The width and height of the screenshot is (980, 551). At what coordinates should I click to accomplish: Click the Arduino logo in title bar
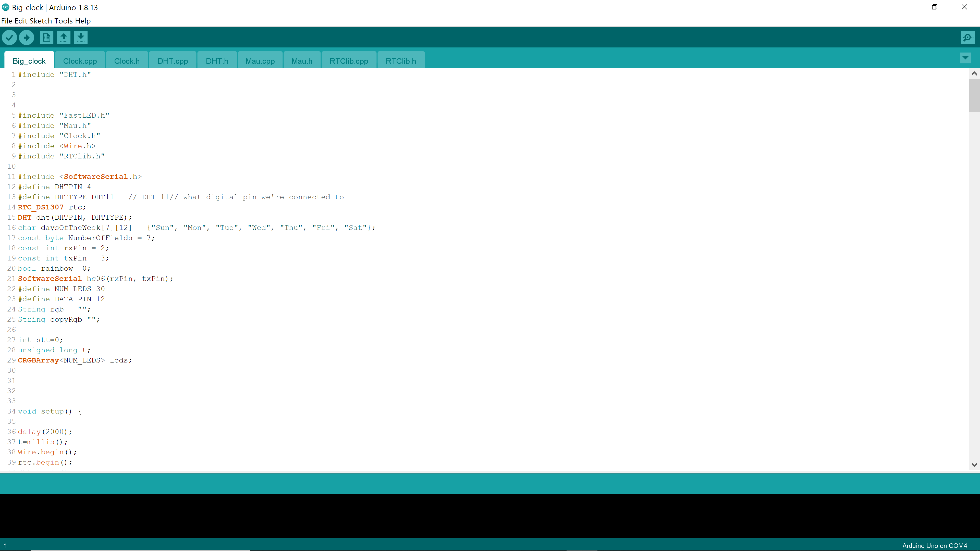point(5,7)
